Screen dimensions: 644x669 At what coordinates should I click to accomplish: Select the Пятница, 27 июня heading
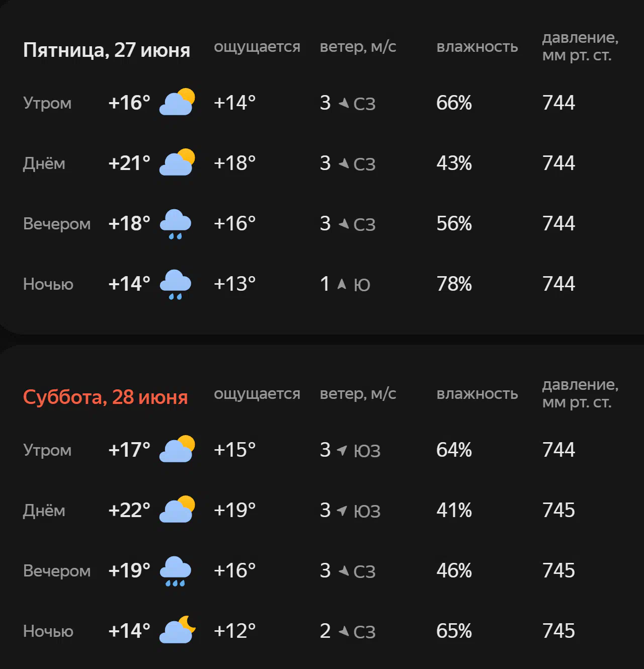tap(107, 50)
